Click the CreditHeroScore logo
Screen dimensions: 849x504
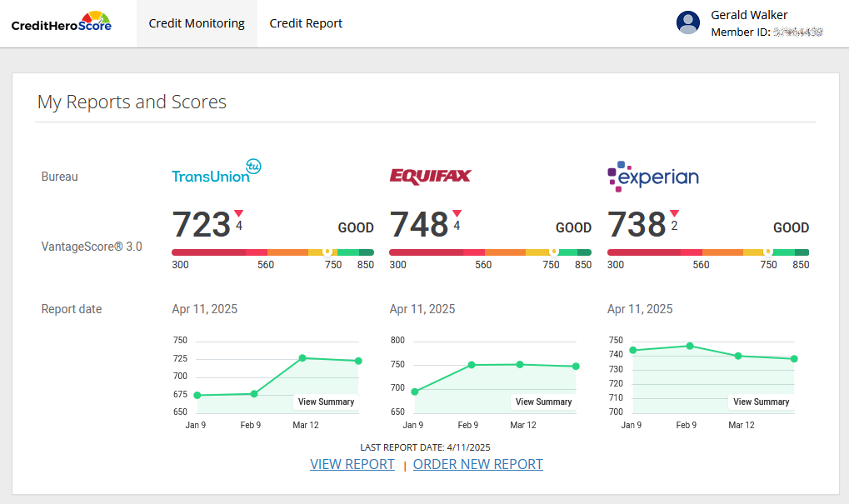coord(61,22)
